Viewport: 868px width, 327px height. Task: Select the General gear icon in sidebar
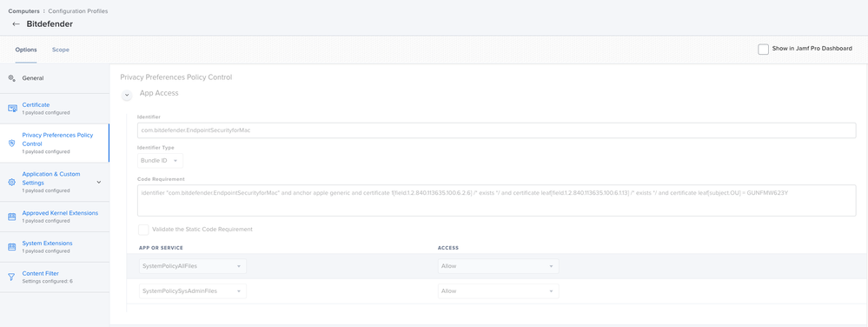pos(11,78)
